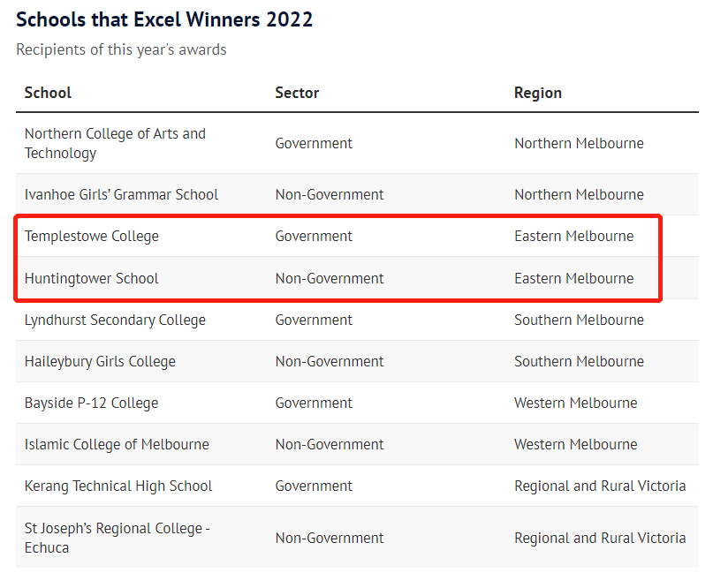Click Ivanhoe Girls' Grammar School name

click(x=121, y=194)
